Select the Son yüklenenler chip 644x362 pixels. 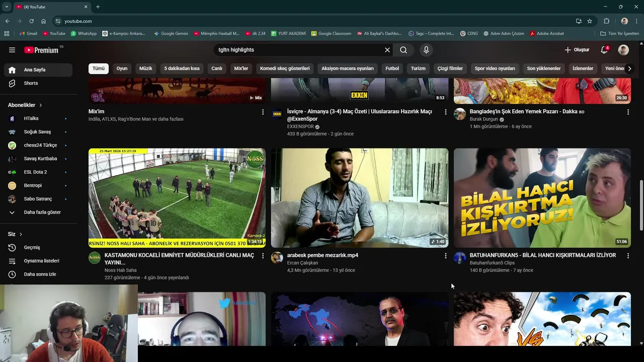point(544,68)
